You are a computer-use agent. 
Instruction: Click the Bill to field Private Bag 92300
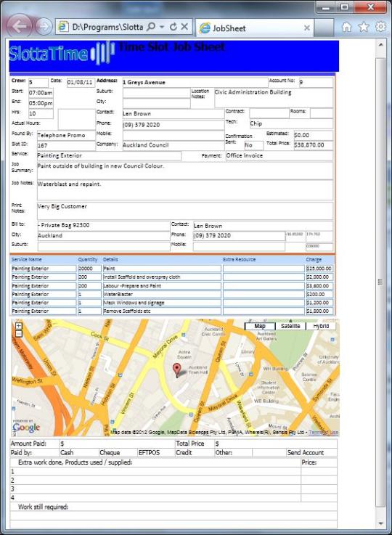(x=104, y=226)
